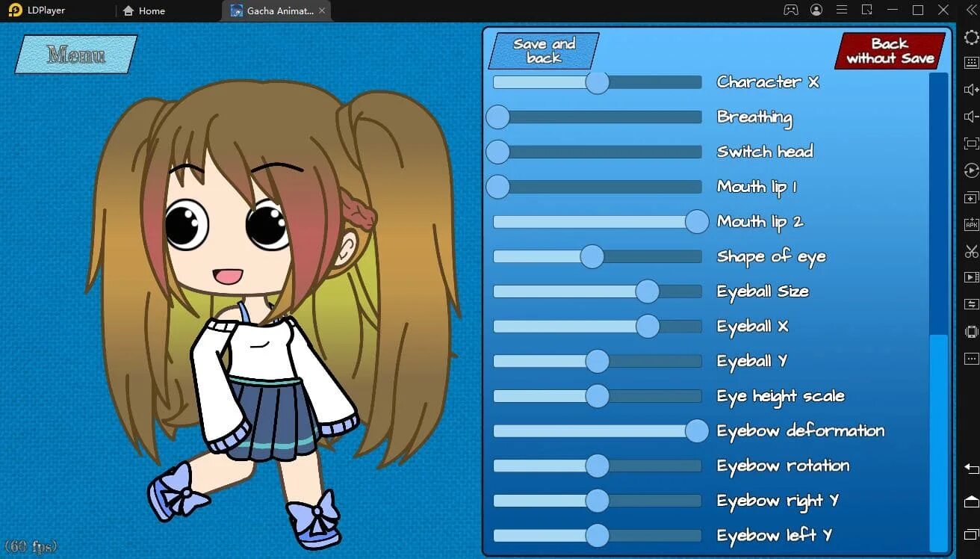This screenshot has height=559, width=980.
Task: Click the volume down icon
Action: (971, 117)
